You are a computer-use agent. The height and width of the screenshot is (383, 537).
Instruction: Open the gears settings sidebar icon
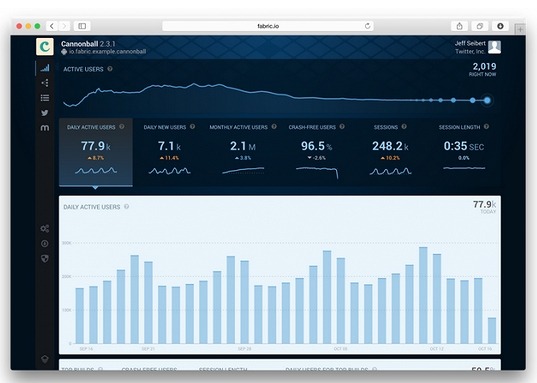point(45,228)
